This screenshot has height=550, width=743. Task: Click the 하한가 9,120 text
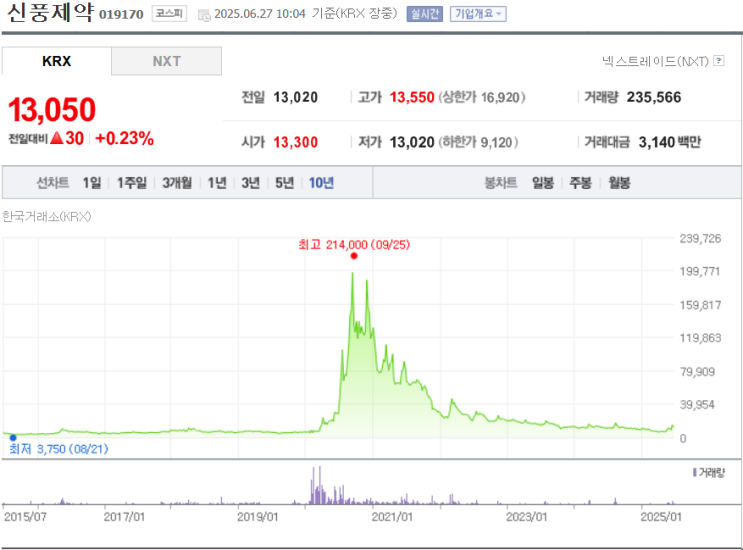click(x=478, y=142)
